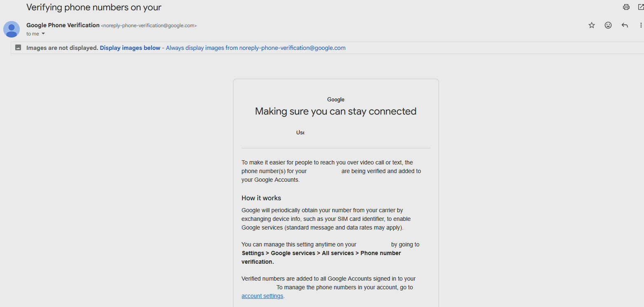Click the 'How it works' heading
The image size is (644, 307).
point(261,198)
